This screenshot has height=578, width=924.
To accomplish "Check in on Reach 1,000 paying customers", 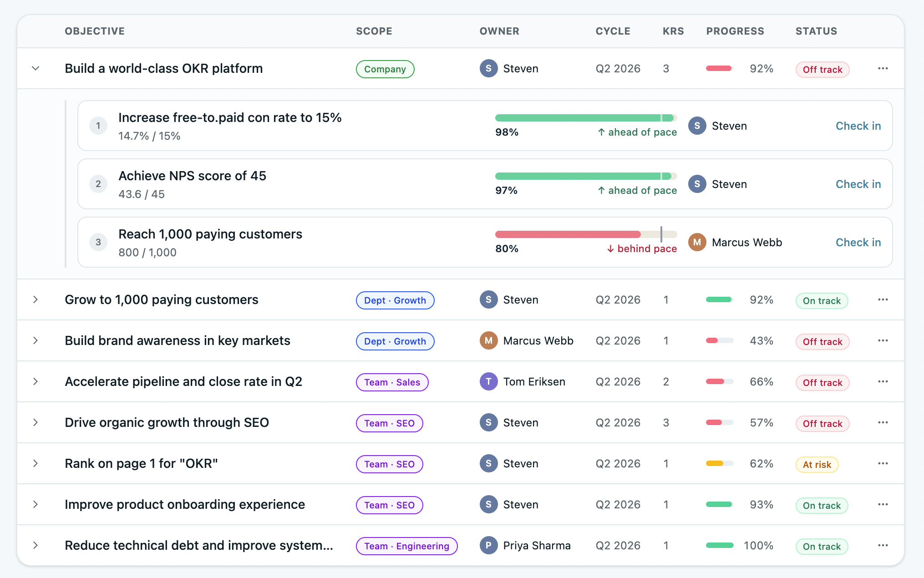I will coord(858,243).
